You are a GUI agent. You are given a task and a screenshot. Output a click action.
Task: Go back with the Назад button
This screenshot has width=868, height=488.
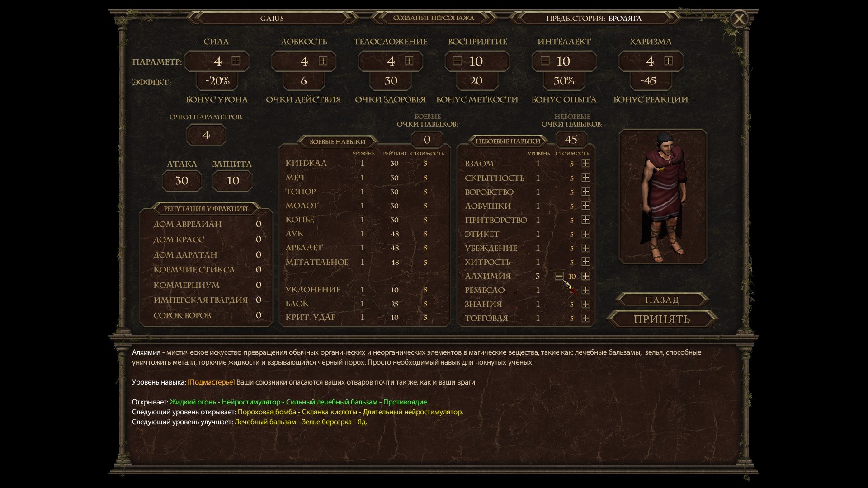[x=662, y=300]
